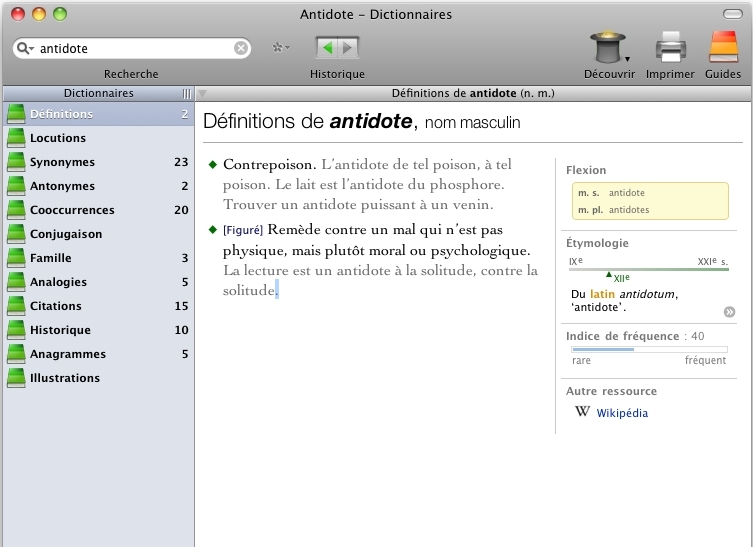This screenshot has height=547, width=753.
Task: Go forward in Historique with right arrow
Action: click(347, 47)
